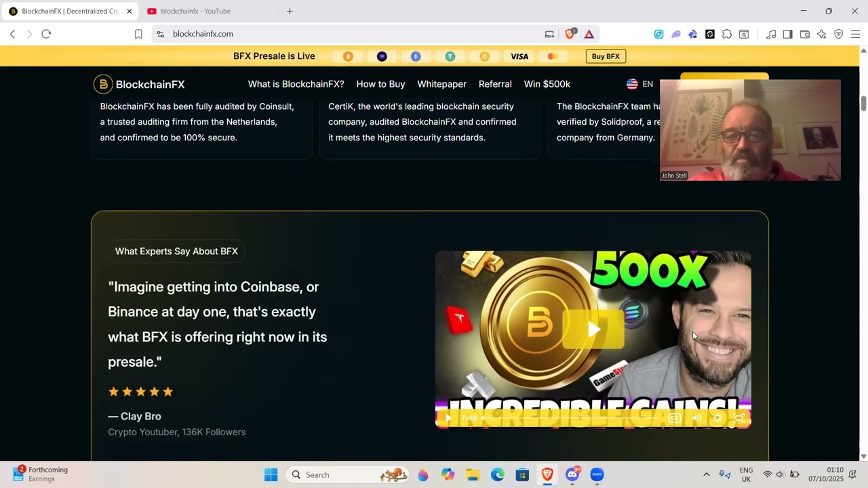Open the extensions puzzle piece icon
This screenshot has width=868, height=488.
[x=727, y=34]
